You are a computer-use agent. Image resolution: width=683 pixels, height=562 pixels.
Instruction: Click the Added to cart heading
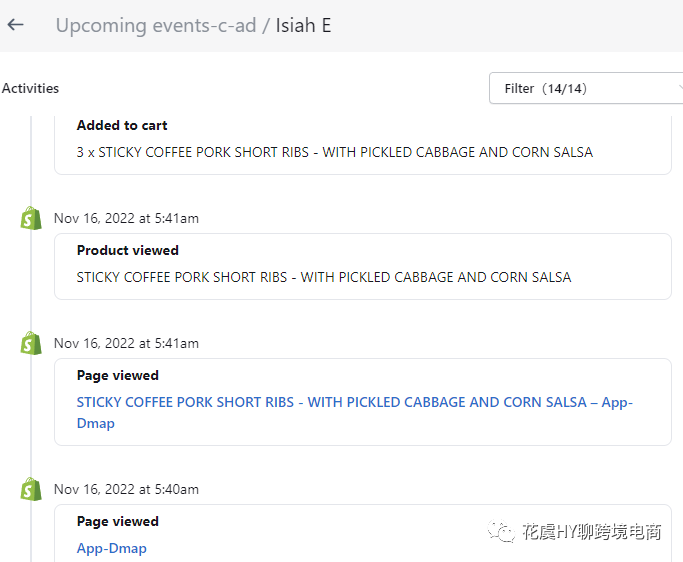122,125
